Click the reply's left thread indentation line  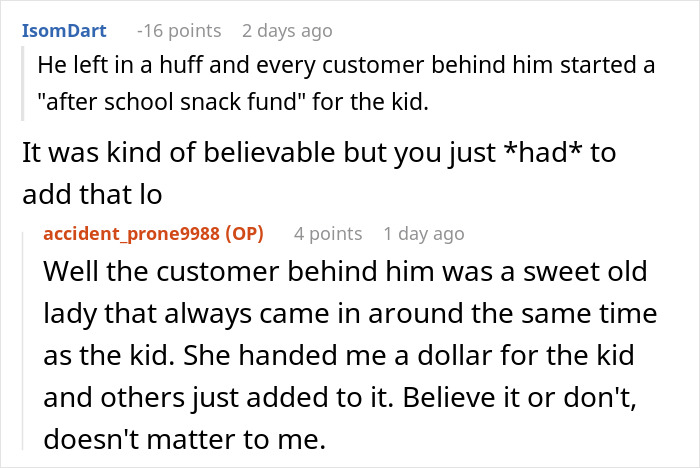pyautogui.click(x=29, y=340)
